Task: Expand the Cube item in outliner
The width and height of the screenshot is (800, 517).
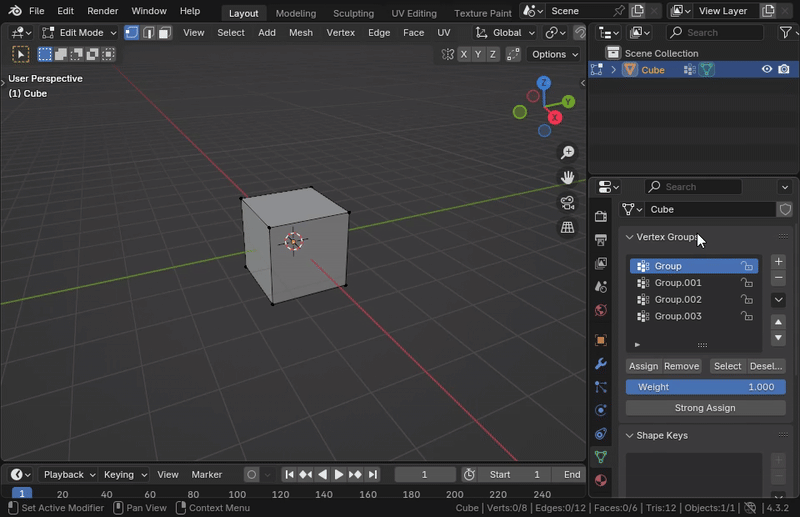Action: click(614, 70)
